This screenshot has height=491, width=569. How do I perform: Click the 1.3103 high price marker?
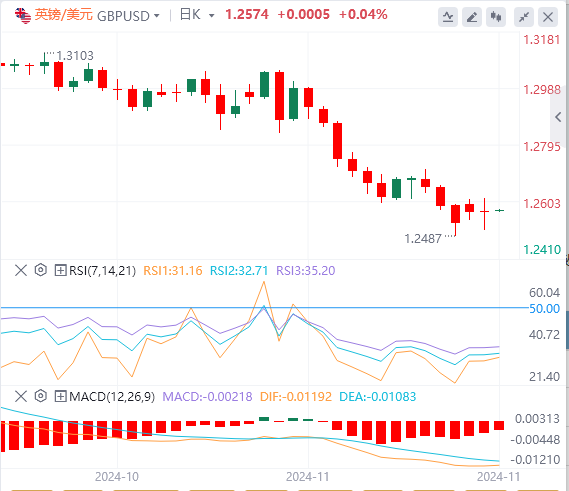pos(75,56)
